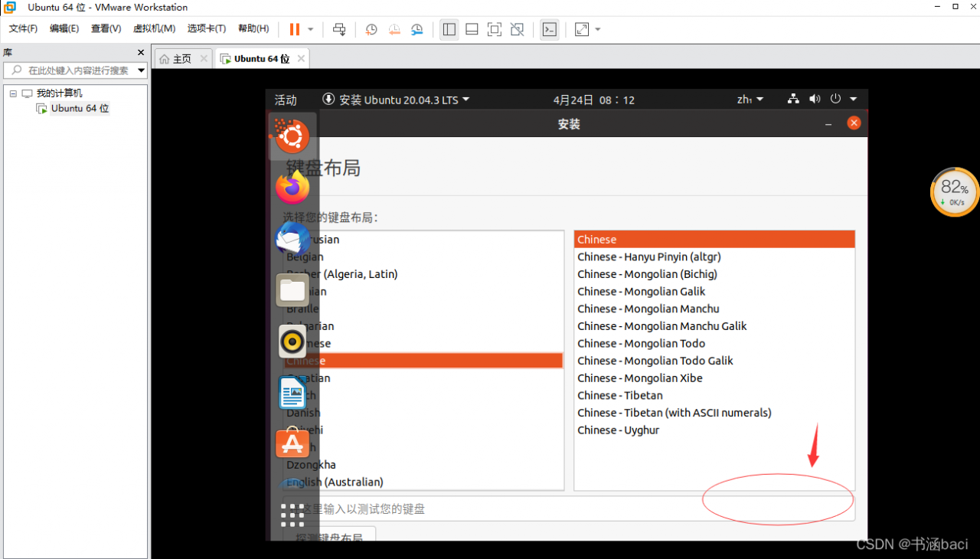Open the zh input source dropdown
980x559 pixels.
pos(750,100)
